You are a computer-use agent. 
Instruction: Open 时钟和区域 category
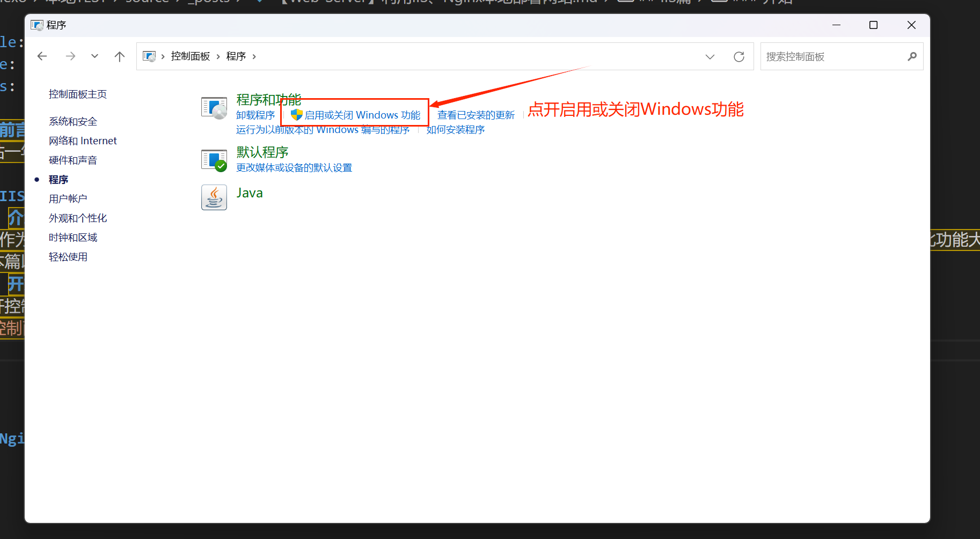coord(73,238)
